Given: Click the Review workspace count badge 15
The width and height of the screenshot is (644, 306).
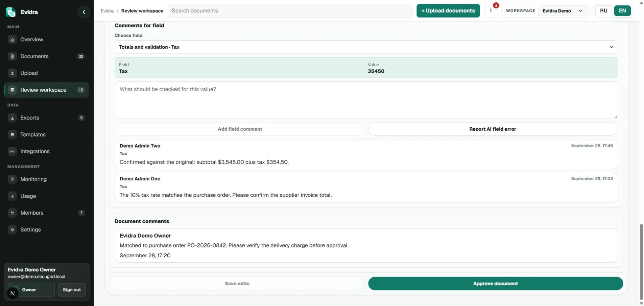Looking at the screenshot, I should (x=81, y=90).
